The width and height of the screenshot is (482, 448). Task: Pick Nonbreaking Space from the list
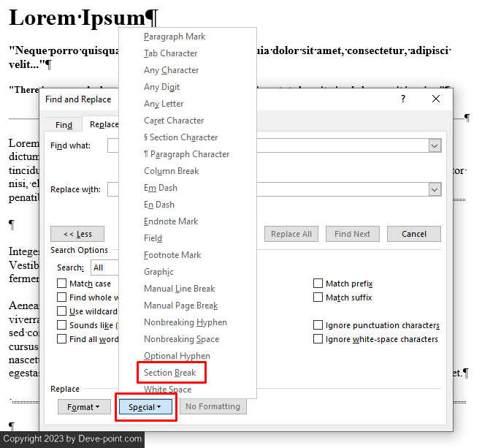181,339
